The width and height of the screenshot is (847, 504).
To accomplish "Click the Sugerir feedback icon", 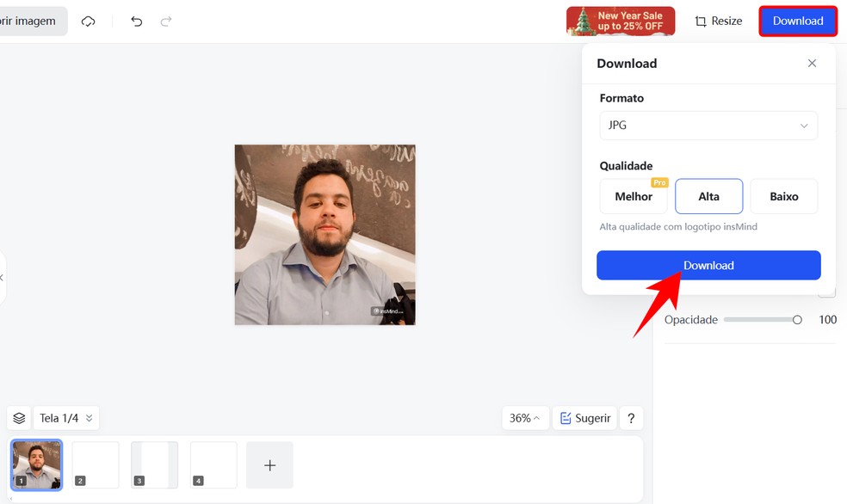I will point(585,417).
